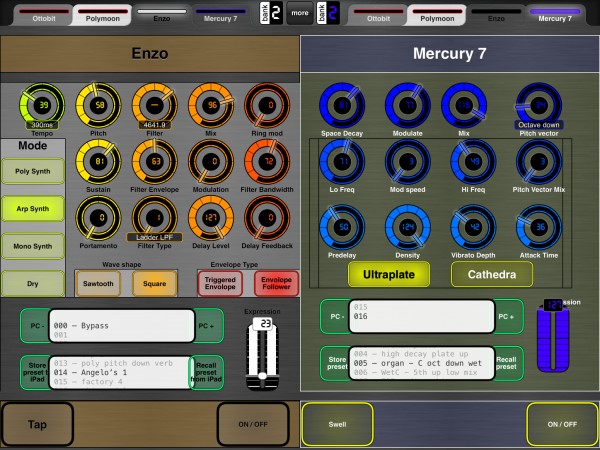Switch mode to Arp Synth

33,209
